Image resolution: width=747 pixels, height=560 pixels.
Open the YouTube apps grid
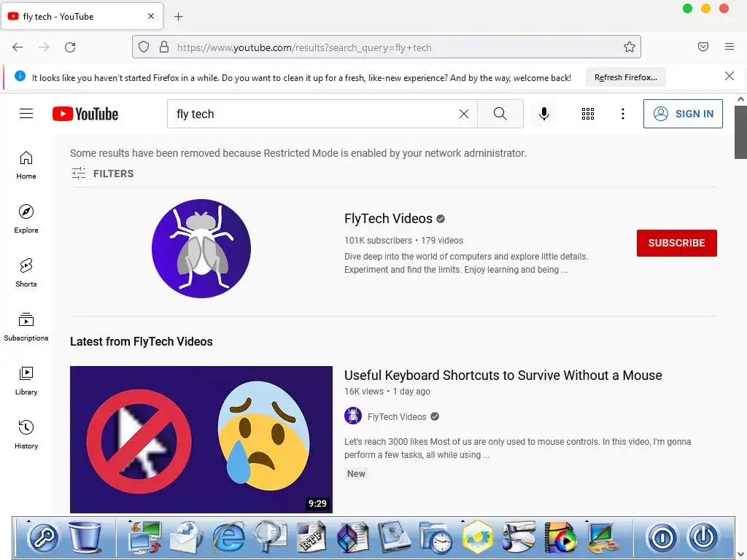pos(588,114)
